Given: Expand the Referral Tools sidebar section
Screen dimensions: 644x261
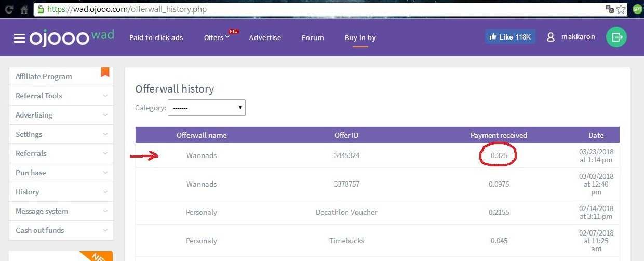Looking at the screenshot, I should [61, 96].
